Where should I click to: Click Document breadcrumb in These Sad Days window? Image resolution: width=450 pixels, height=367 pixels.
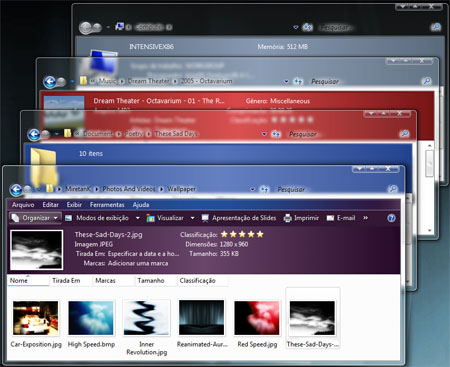pyautogui.click(x=98, y=134)
